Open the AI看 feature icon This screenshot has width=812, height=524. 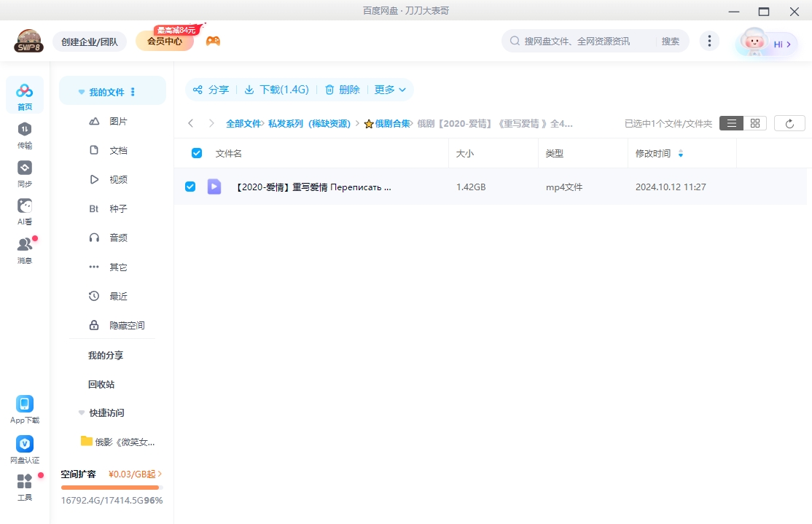pyautogui.click(x=24, y=206)
